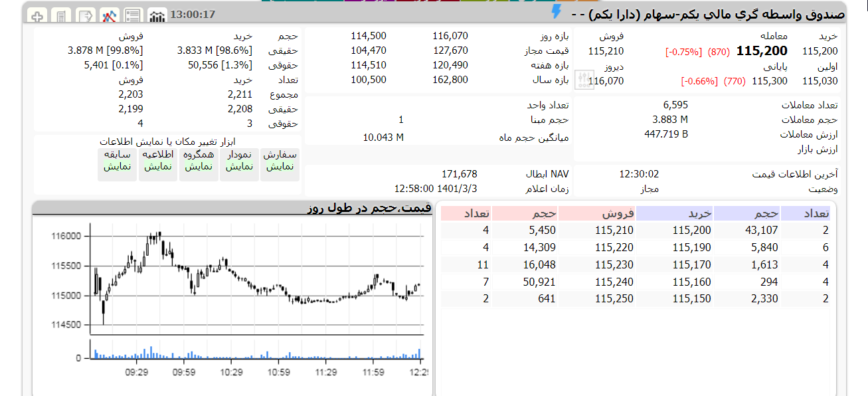
Task: Toggle the سفارش نمایش button
Action: pos(280,165)
